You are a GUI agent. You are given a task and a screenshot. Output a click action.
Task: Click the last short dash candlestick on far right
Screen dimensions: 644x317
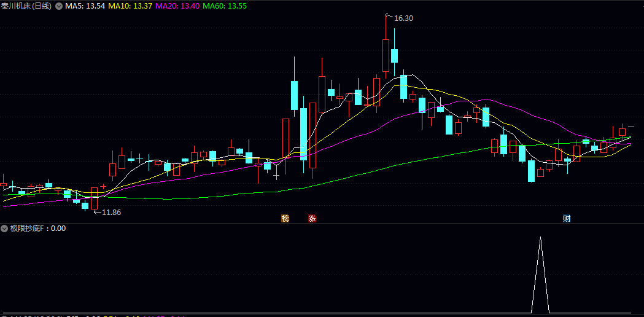click(x=630, y=127)
